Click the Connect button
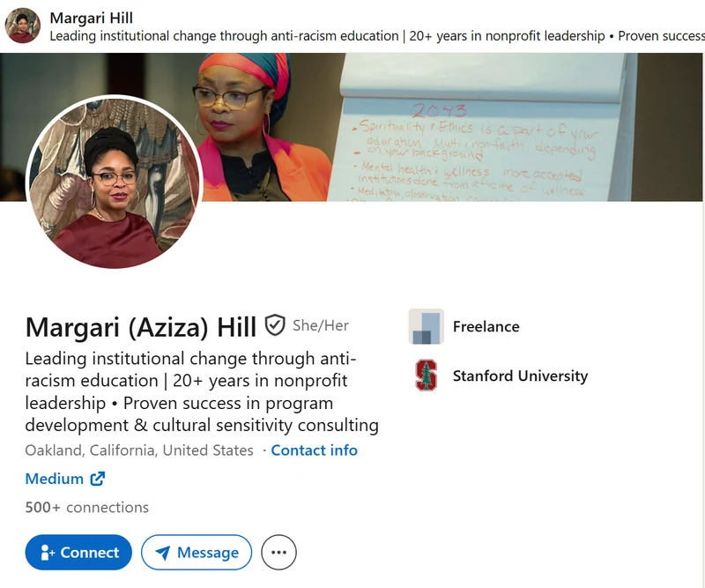 pos(78,553)
